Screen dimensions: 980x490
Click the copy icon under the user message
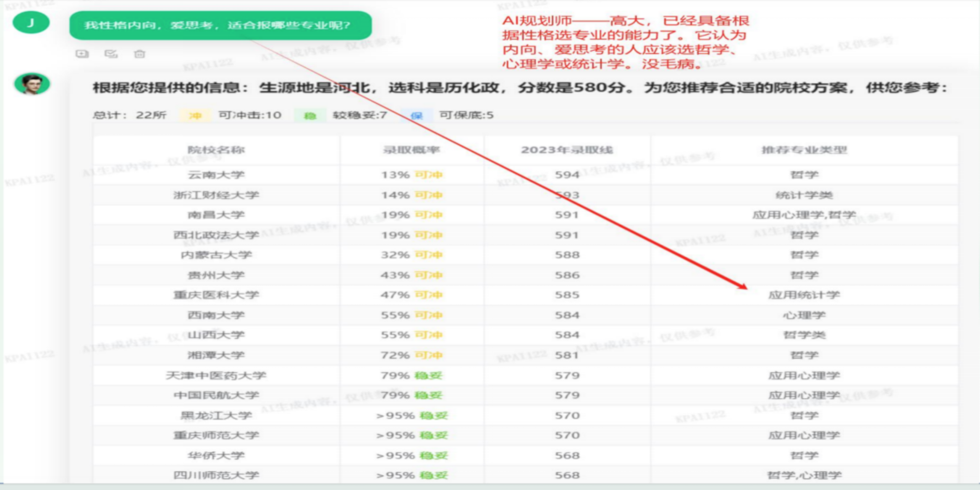point(82,54)
